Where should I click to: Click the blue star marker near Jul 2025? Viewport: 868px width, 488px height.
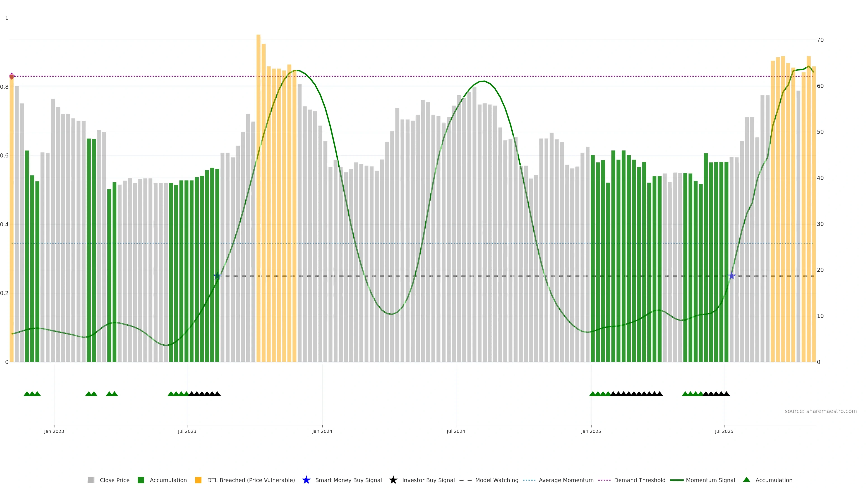(731, 276)
